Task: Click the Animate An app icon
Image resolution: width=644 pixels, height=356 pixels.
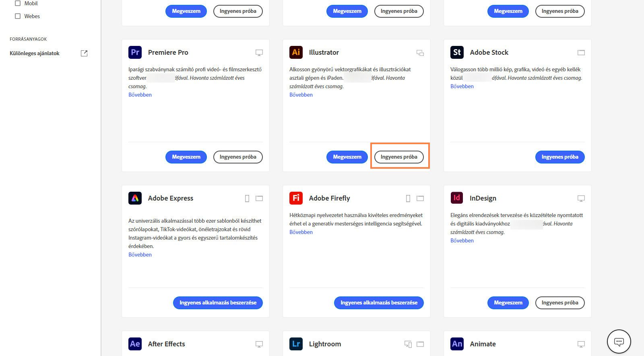Action: pos(457,344)
